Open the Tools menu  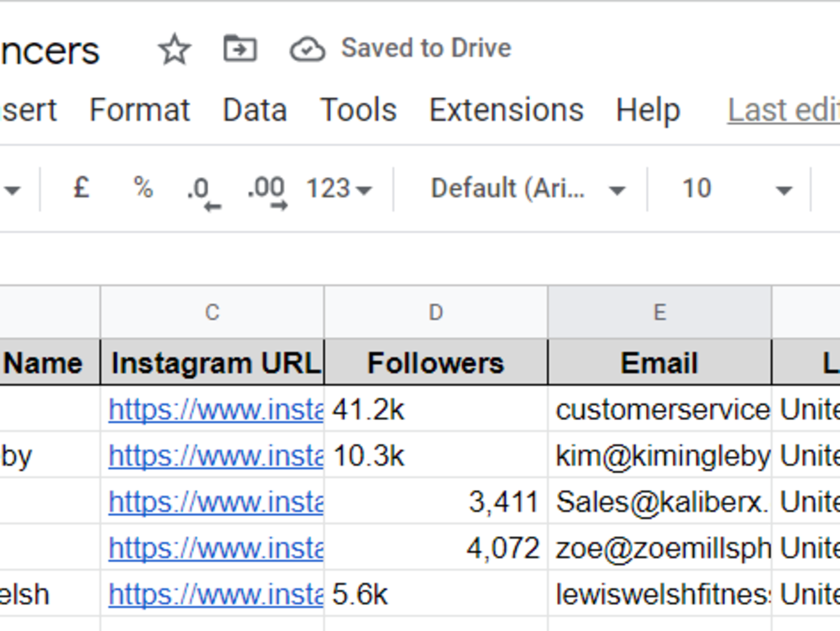359,110
